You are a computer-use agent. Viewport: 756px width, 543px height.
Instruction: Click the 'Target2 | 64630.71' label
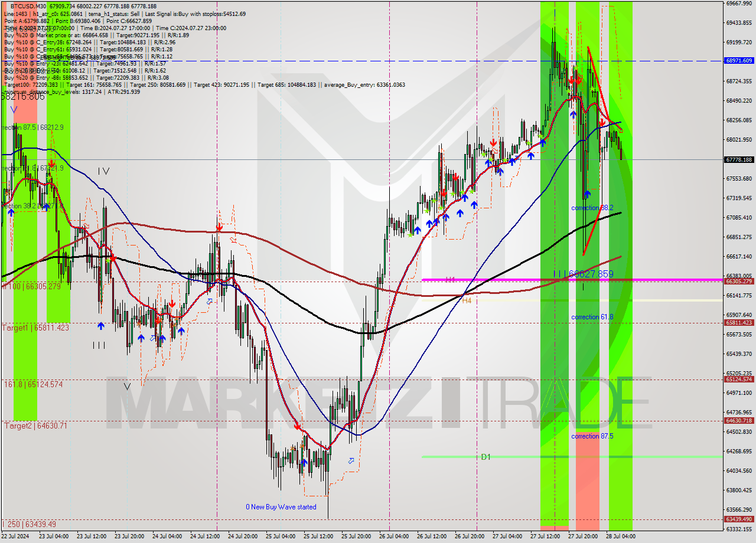point(35,426)
